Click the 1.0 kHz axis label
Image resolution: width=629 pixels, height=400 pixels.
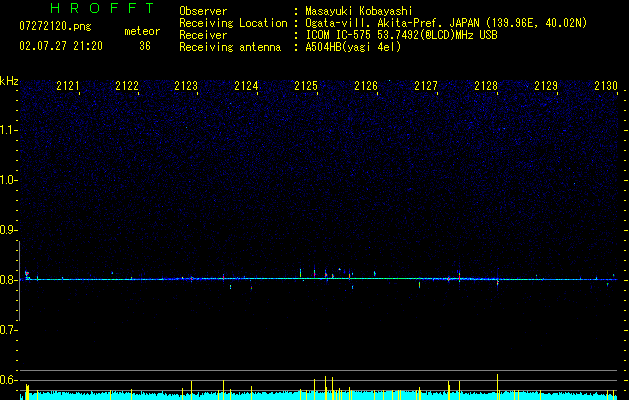pos(8,180)
